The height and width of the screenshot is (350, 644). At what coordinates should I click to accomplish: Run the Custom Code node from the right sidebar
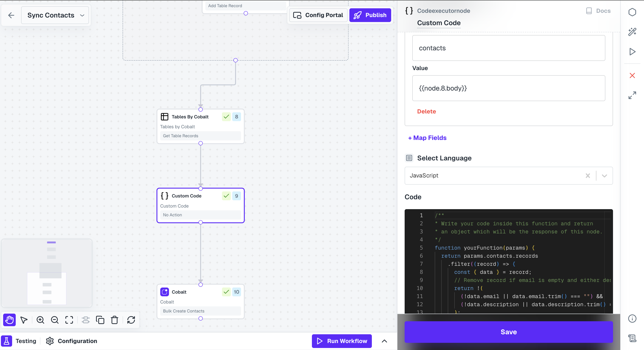click(x=632, y=51)
